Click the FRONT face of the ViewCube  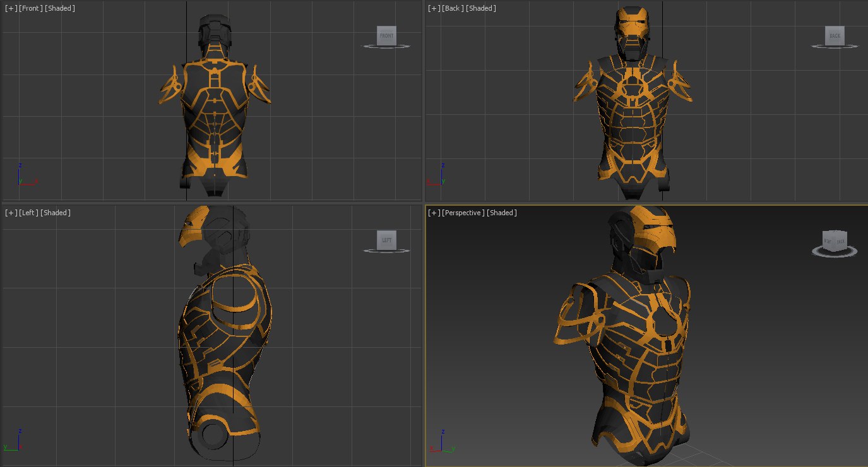pos(386,36)
